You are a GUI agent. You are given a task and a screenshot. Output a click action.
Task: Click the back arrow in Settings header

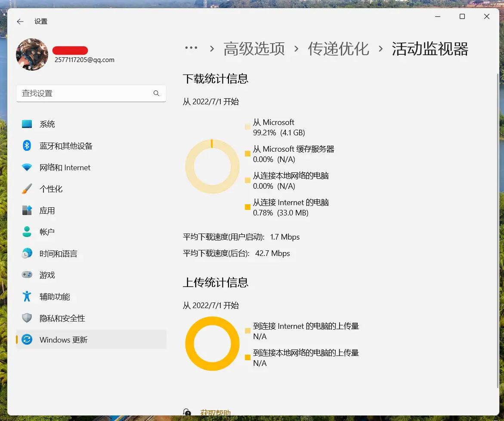click(20, 22)
